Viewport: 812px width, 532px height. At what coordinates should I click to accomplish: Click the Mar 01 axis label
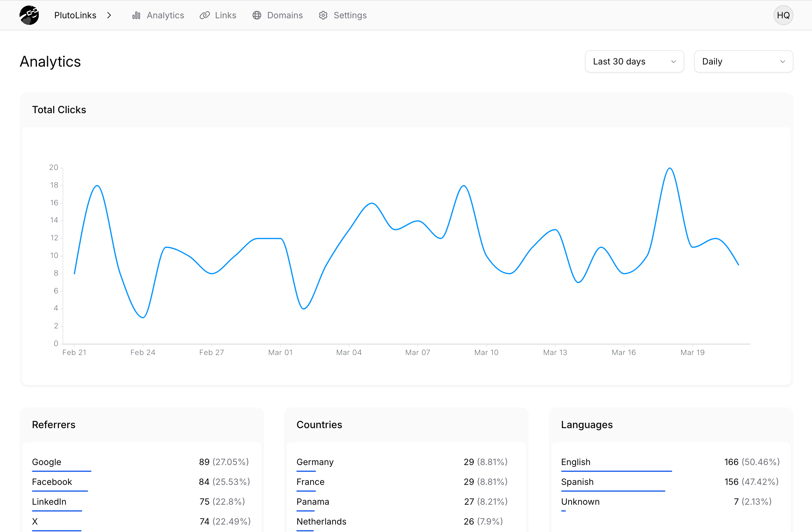point(281,352)
